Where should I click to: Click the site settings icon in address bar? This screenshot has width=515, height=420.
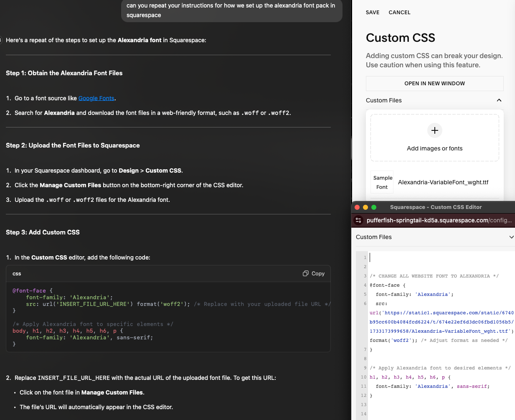(358, 220)
